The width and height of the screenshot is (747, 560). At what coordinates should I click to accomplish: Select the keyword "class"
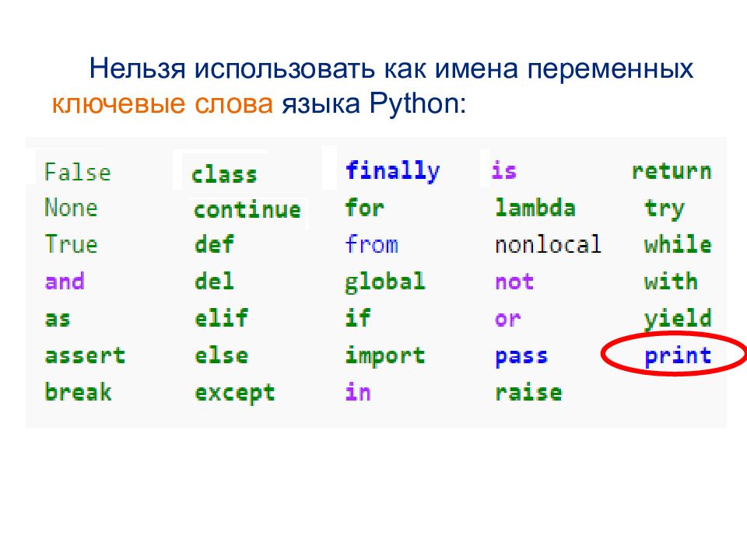click(224, 173)
